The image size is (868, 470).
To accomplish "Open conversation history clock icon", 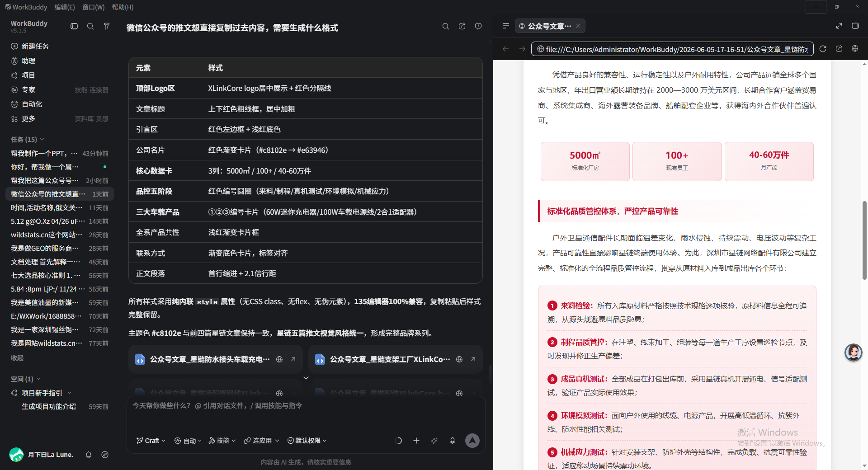I will click(478, 26).
